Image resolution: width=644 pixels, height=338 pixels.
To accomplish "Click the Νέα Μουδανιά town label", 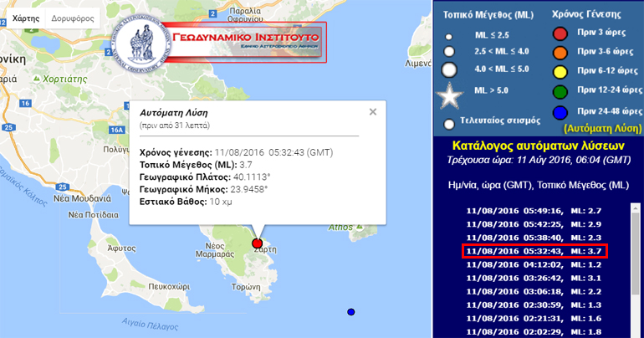I will [x=82, y=199].
